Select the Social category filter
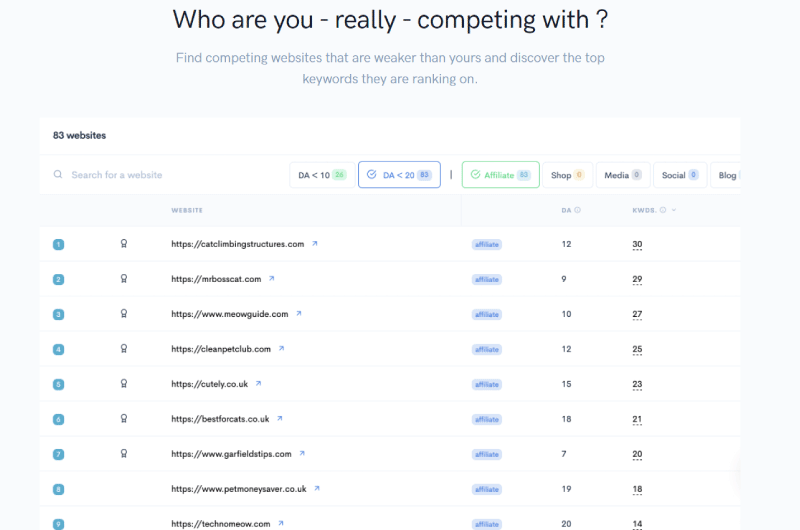 (x=680, y=175)
